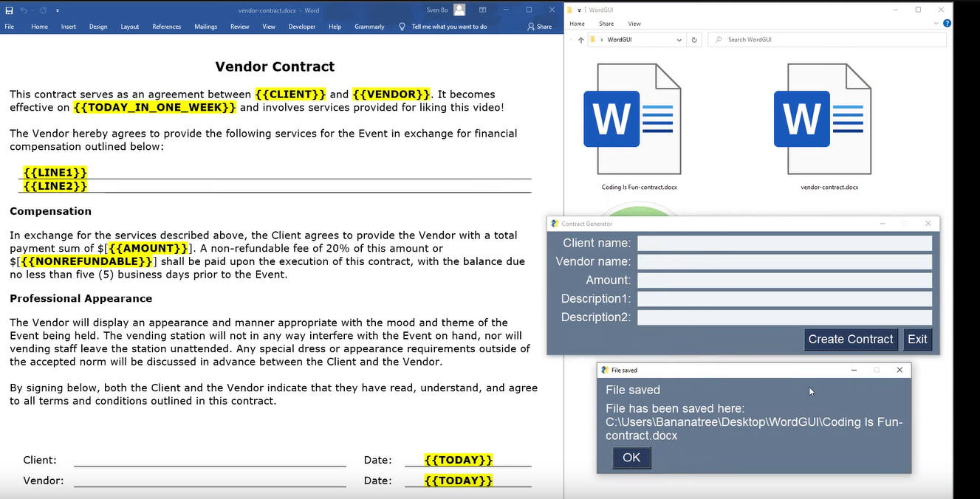The height and width of the screenshot is (499, 980).
Task: Click the Save icon in Word title bar
Action: (9, 10)
